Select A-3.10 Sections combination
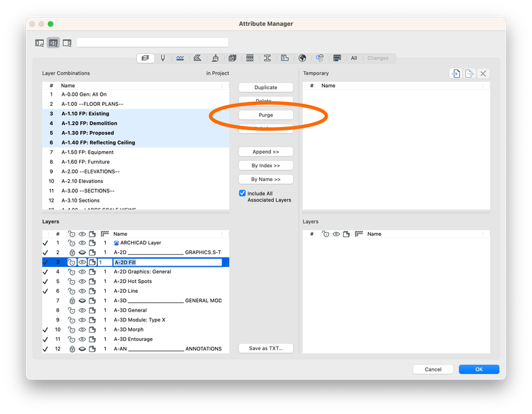532x414 pixels. coord(136,200)
